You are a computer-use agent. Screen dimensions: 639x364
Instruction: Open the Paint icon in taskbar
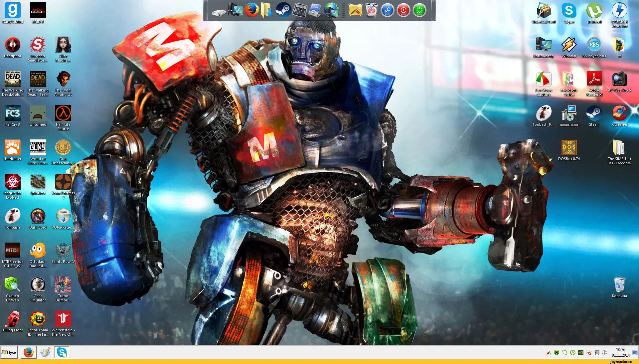[x=45, y=352]
